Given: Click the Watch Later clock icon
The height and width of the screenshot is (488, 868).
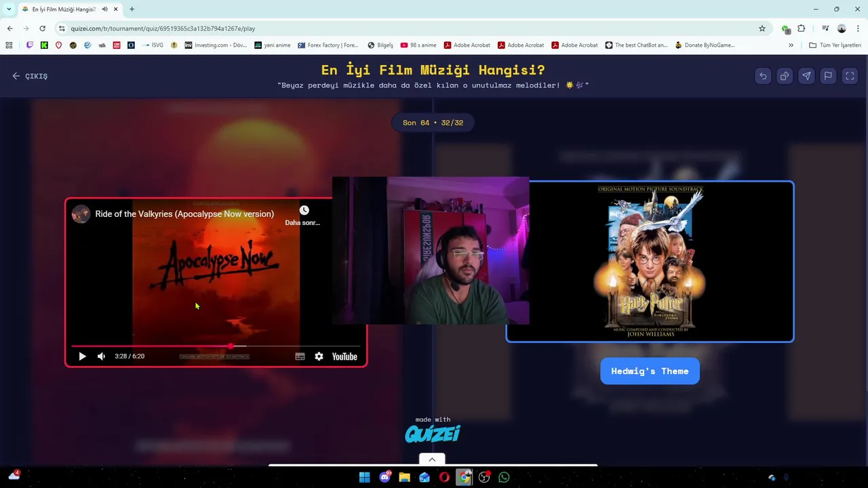Looking at the screenshot, I should [304, 211].
